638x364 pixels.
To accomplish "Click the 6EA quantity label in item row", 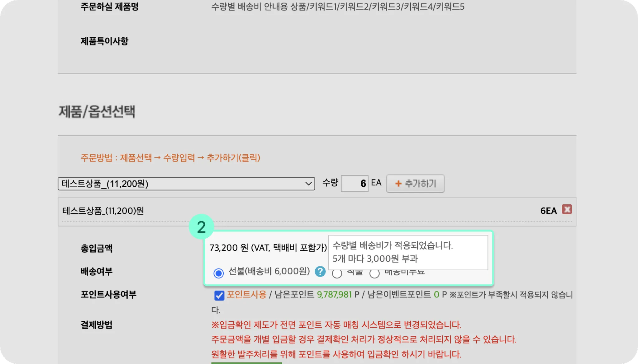I will pos(548,211).
